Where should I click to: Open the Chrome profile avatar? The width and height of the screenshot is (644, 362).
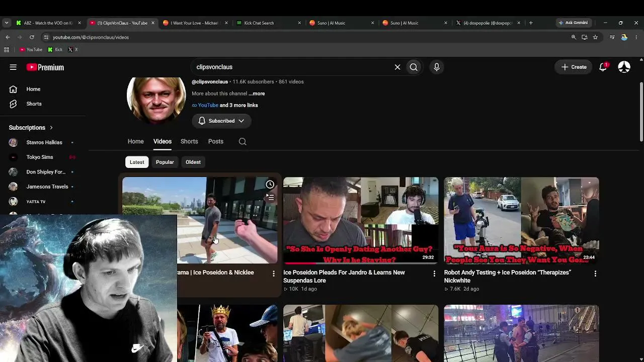(624, 37)
